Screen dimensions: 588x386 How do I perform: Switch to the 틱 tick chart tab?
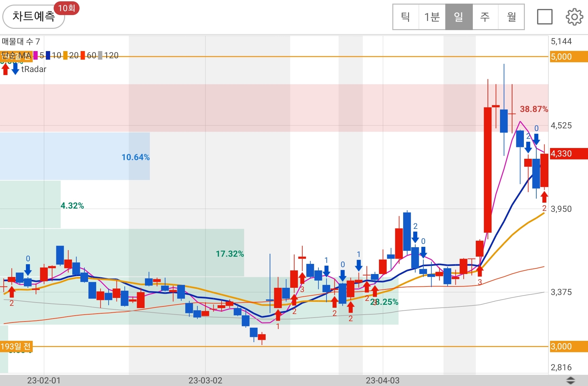(x=406, y=17)
